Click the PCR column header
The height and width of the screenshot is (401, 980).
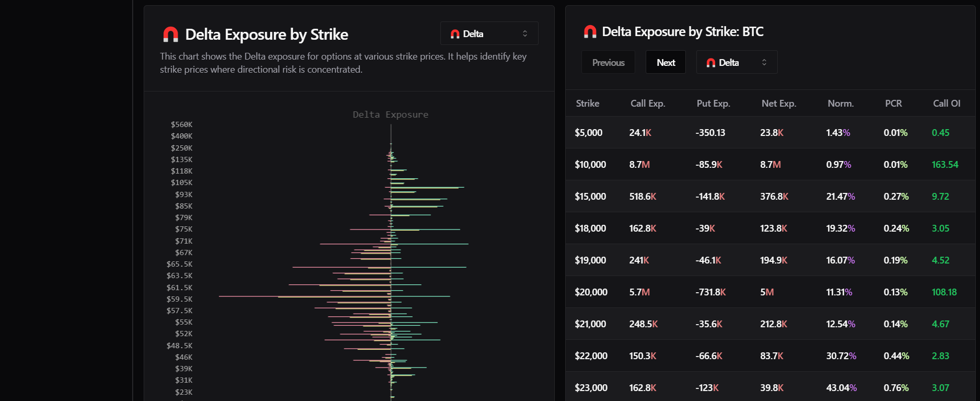pyautogui.click(x=893, y=104)
